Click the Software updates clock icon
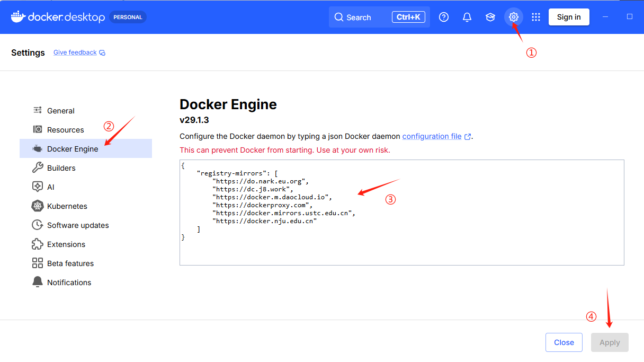This screenshot has width=644, height=362. point(38,225)
